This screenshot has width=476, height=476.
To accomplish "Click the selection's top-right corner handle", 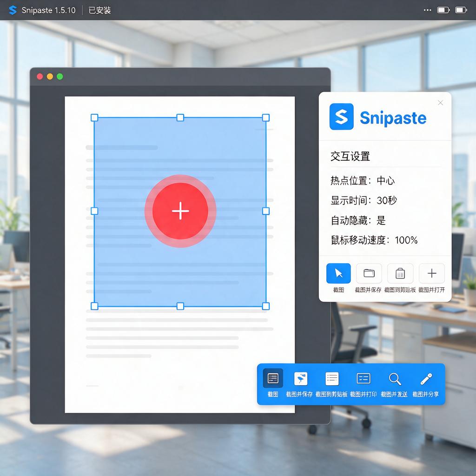I will [x=266, y=118].
